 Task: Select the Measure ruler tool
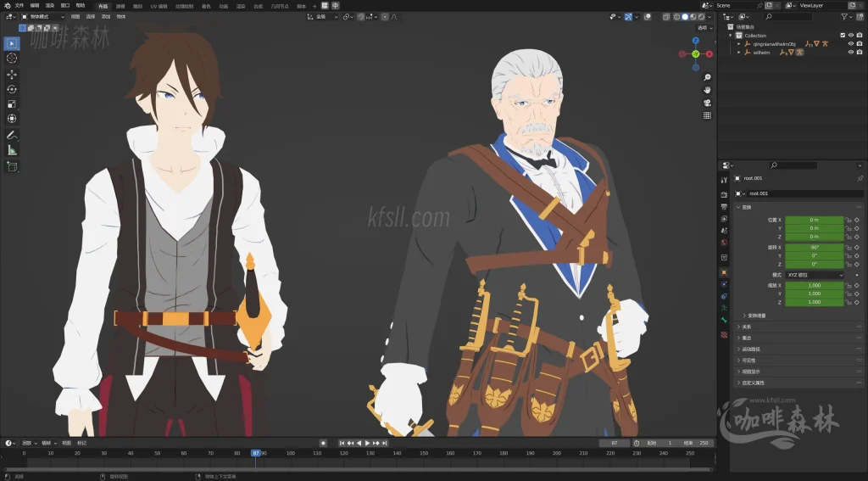12,150
